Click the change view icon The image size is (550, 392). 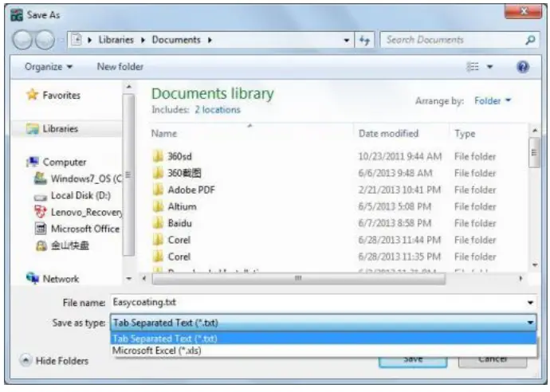click(473, 67)
